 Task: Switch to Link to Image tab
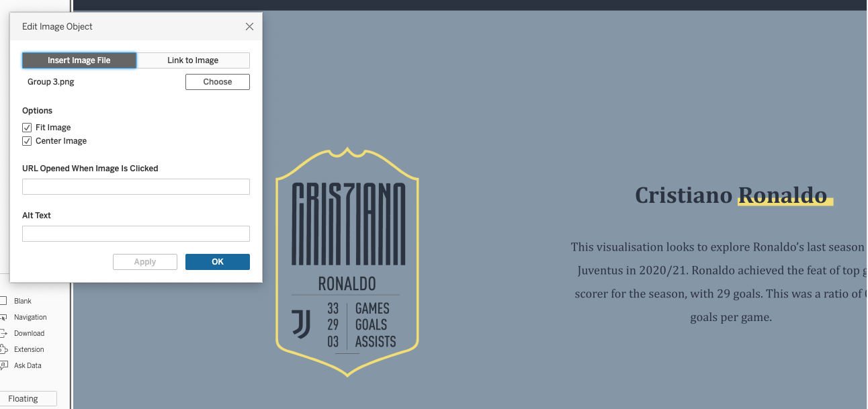click(193, 60)
